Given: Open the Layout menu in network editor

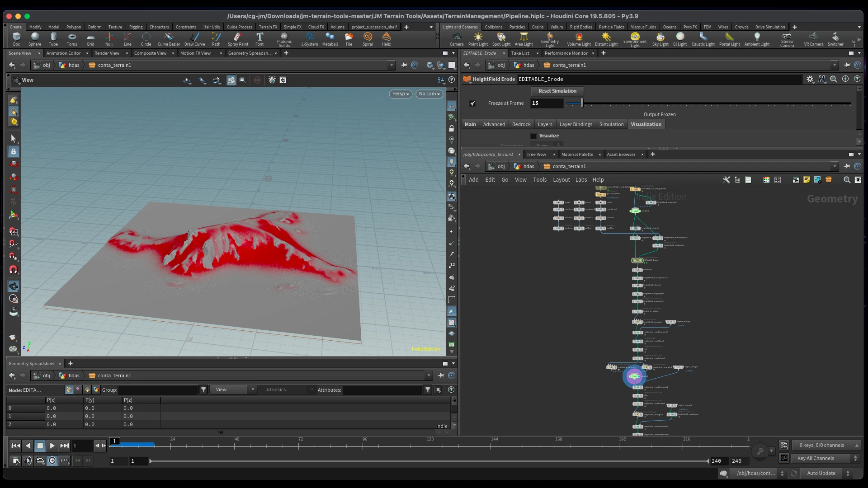Looking at the screenshot, I should (x=561, y=180).
